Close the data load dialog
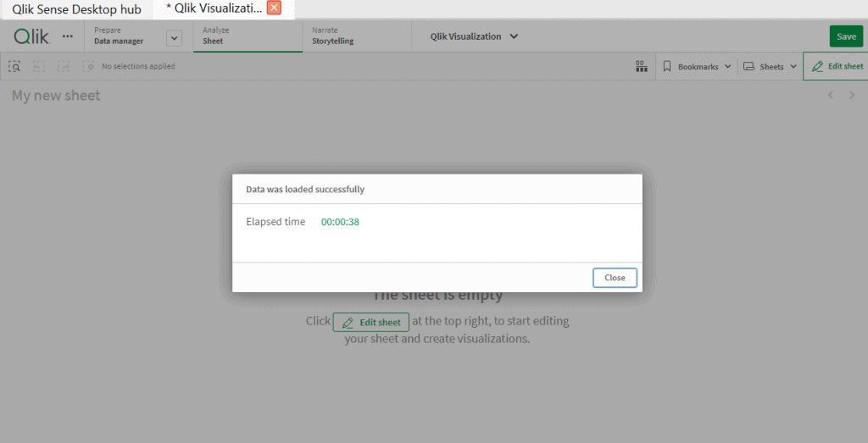 click(615, 278)
